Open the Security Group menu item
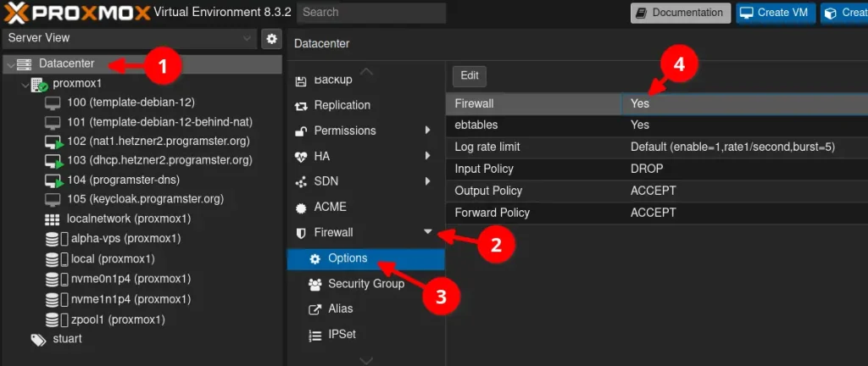The image size is (868, 366). click(365, 284)
